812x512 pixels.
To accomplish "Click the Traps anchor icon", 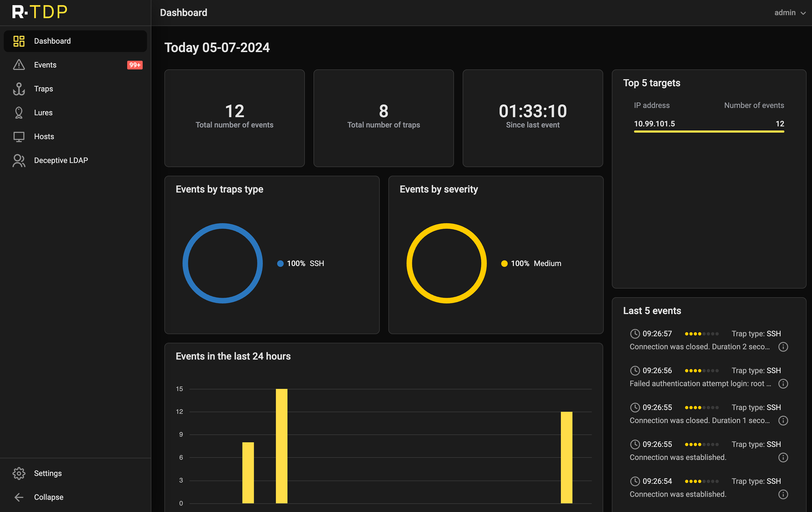I will pyautogui.click(x=19, y=89).
